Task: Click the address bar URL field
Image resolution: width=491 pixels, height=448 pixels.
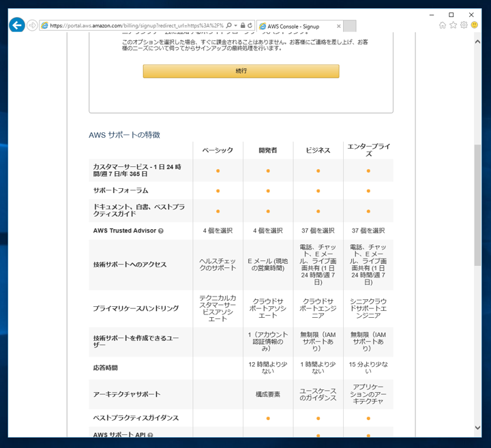Action: coord(136,26)
